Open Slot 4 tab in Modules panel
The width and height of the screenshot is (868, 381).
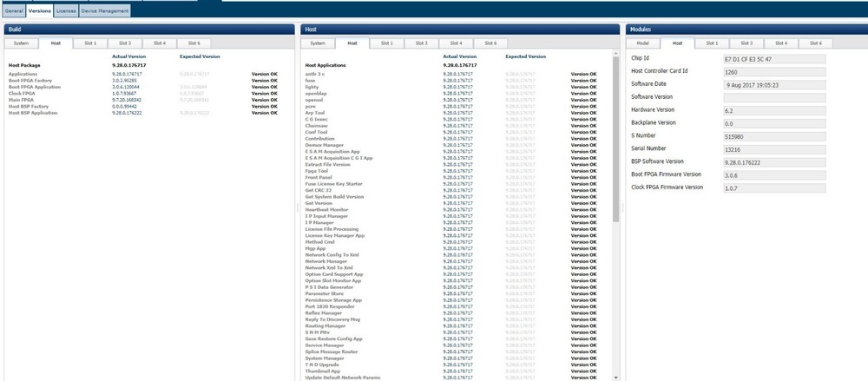780,43
